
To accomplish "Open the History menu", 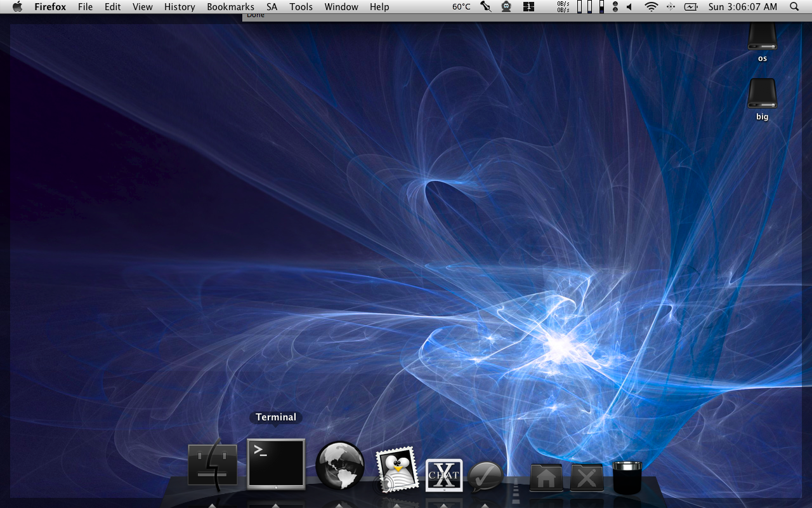I will click(x=180, y=7).
